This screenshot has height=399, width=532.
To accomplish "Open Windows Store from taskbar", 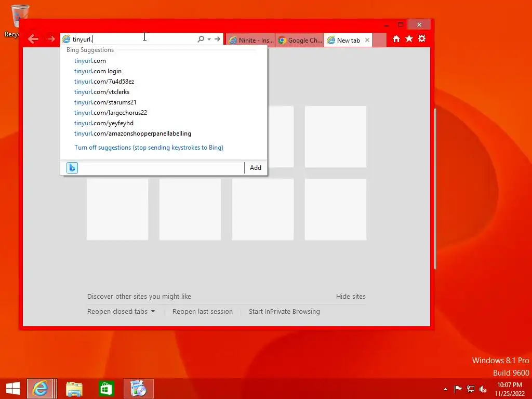I will [x=106, y=389].
